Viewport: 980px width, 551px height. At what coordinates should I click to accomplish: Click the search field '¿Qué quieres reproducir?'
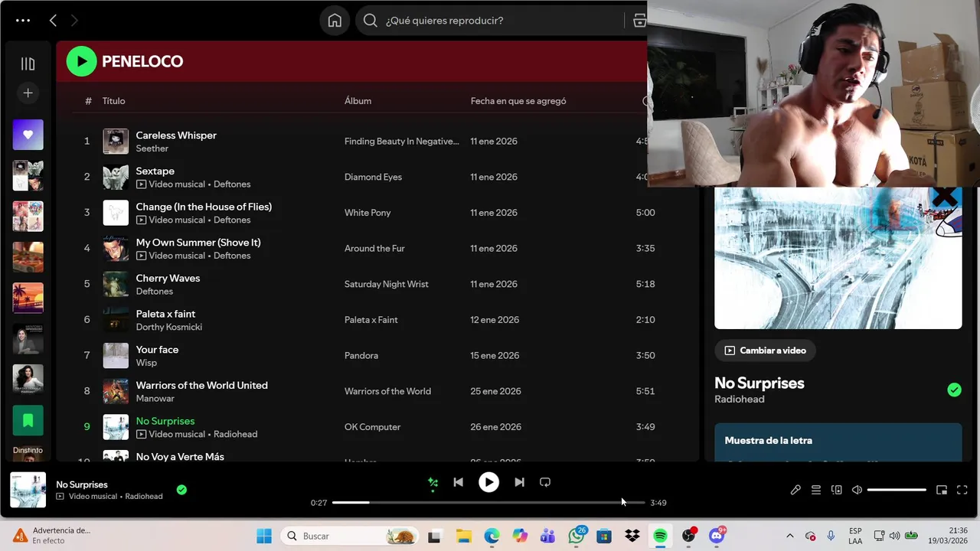coord(490,21)
